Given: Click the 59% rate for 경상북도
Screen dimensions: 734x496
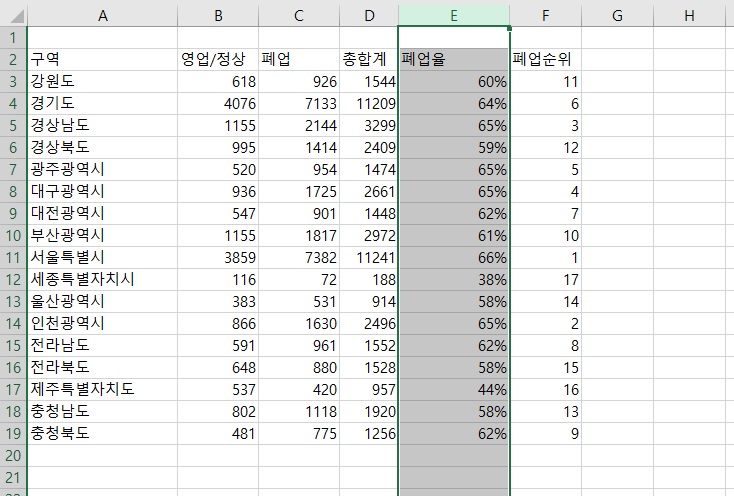Looking at the screenshot, I should [x=454, y=148].
